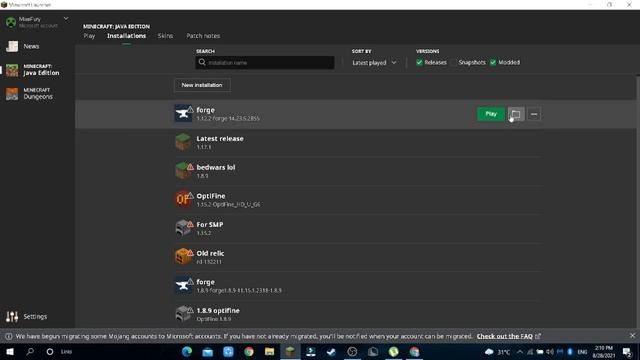The height and width of the screenshot is (360, 640).
Task: Select the Old relic installation
Action: click(x=358, y=257)
